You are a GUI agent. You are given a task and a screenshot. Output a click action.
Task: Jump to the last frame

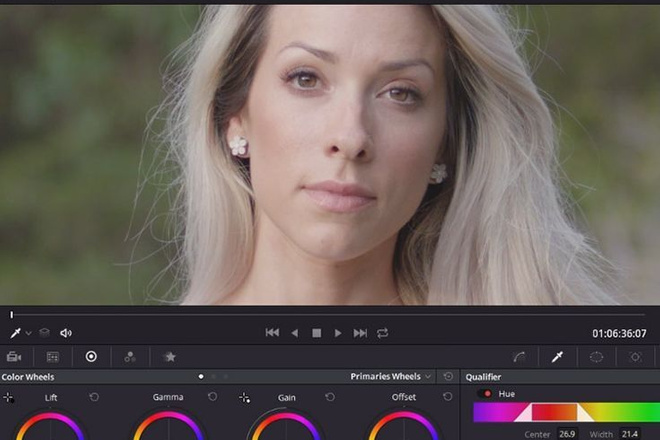pos(360,333)
